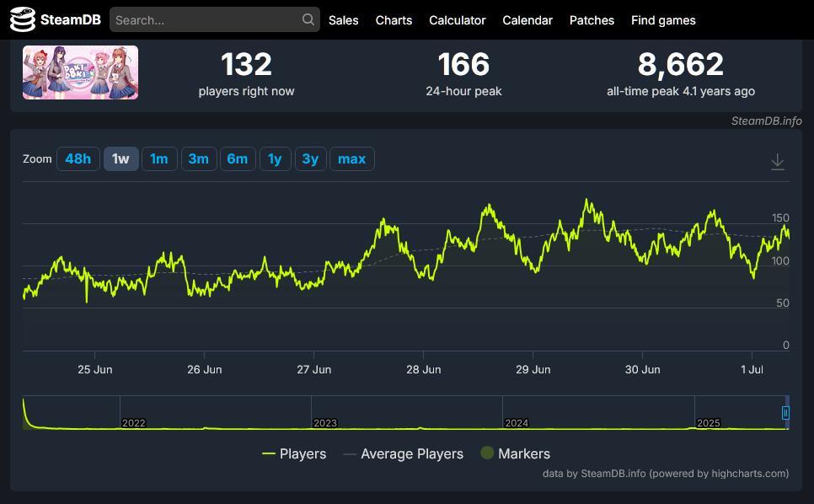Toggle the Average Players legend series
This screenshot has width=814, height=504.
pos(404,453)
